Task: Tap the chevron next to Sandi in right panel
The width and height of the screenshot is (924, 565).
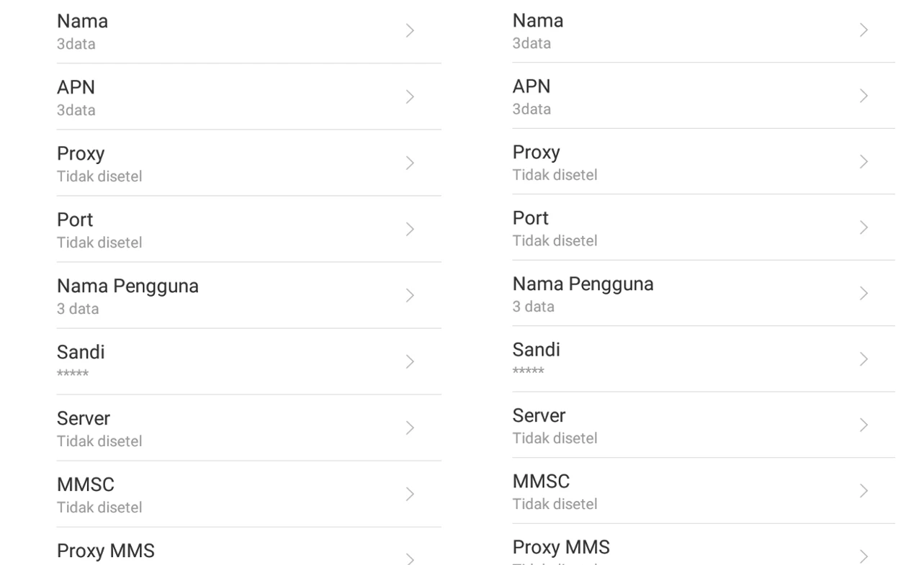Action: click(864, 359)
